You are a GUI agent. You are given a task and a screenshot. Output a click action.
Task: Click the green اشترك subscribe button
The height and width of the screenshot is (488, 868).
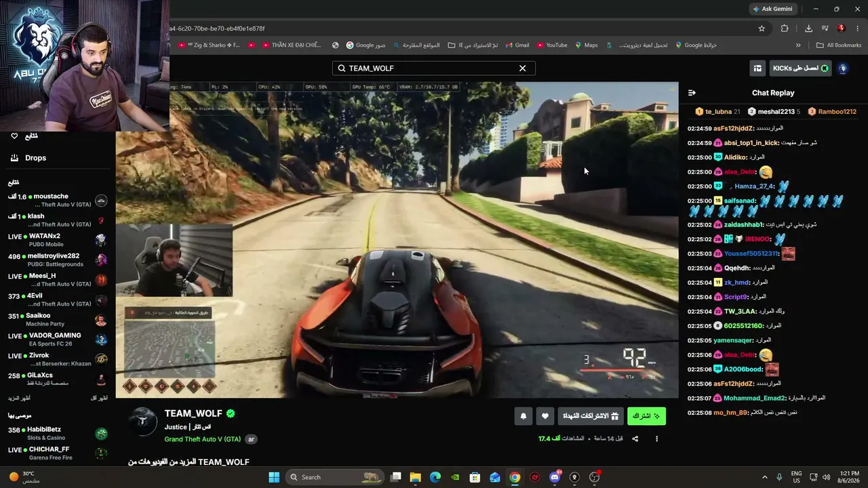[x=646, y=416]
